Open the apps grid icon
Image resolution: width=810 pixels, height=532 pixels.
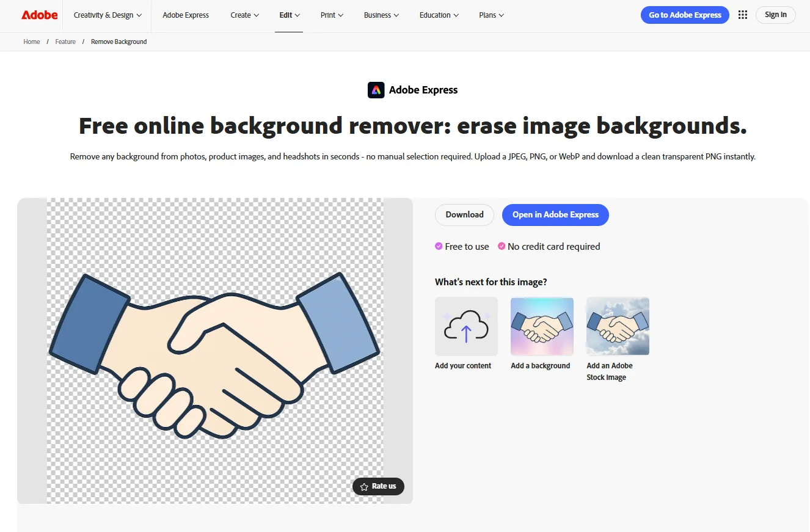(743, 15)
